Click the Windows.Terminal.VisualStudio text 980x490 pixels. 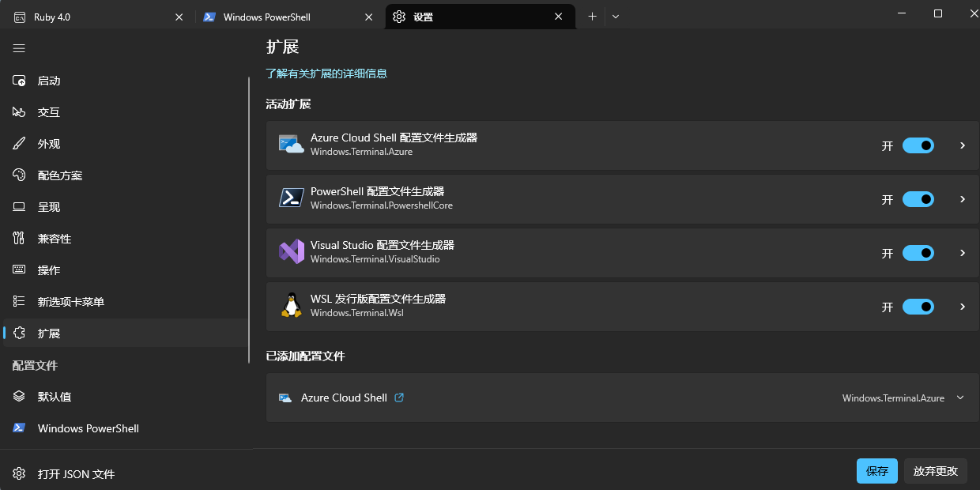click(375, 259)
